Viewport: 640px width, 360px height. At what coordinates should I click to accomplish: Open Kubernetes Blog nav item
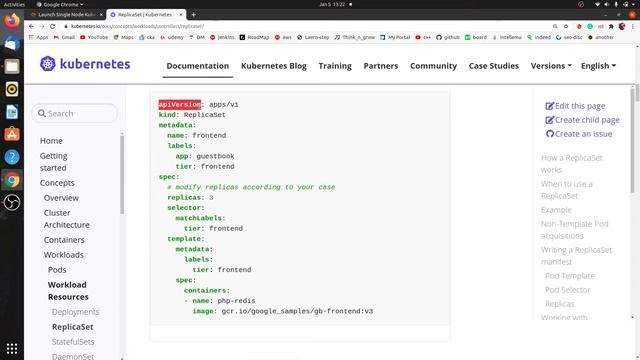[x=273, y=66]
